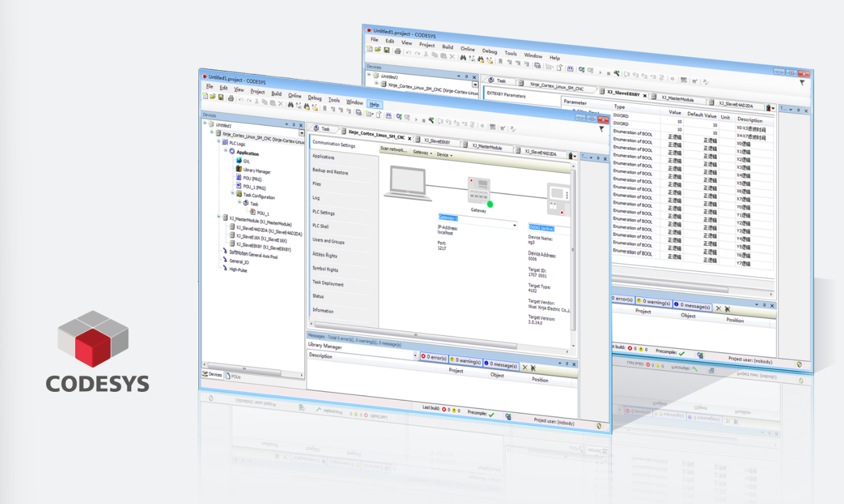Click Gateway device image in communication view
This screenshot has width=844, height=504.
(x=480, y=192)
